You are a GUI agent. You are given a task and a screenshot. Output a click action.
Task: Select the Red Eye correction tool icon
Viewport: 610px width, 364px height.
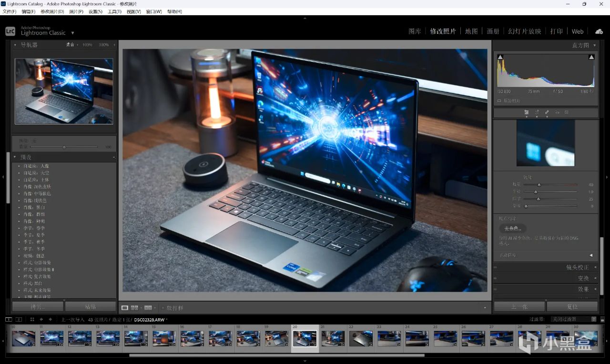click(557, 112)
